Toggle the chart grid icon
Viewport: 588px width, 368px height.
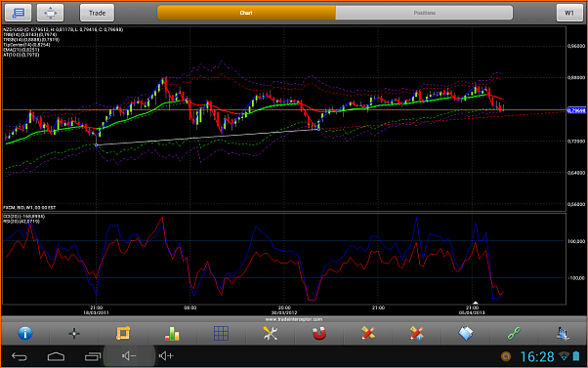(x=221, y=333)
